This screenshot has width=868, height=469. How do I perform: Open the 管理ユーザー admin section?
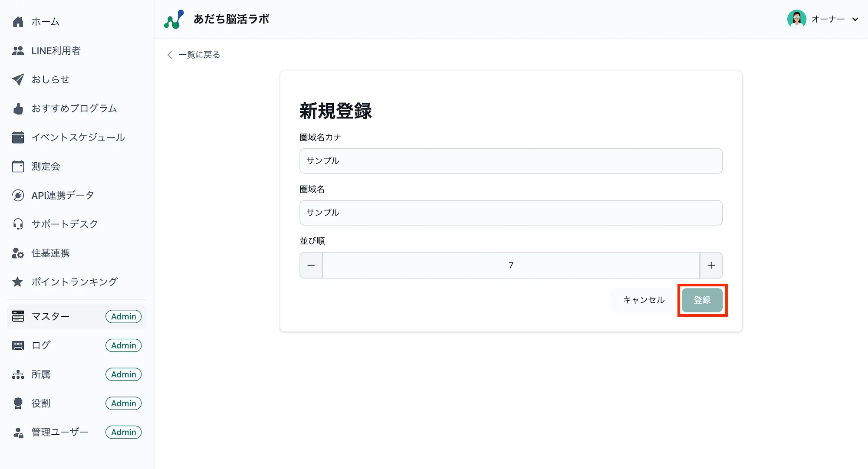tap(59, 432)
